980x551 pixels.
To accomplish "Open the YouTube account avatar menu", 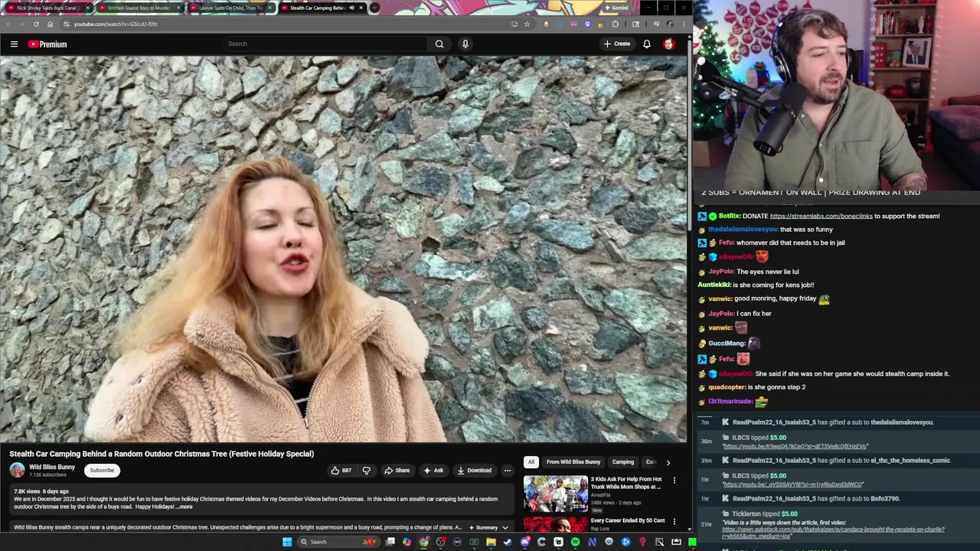I will click(669, 44).
